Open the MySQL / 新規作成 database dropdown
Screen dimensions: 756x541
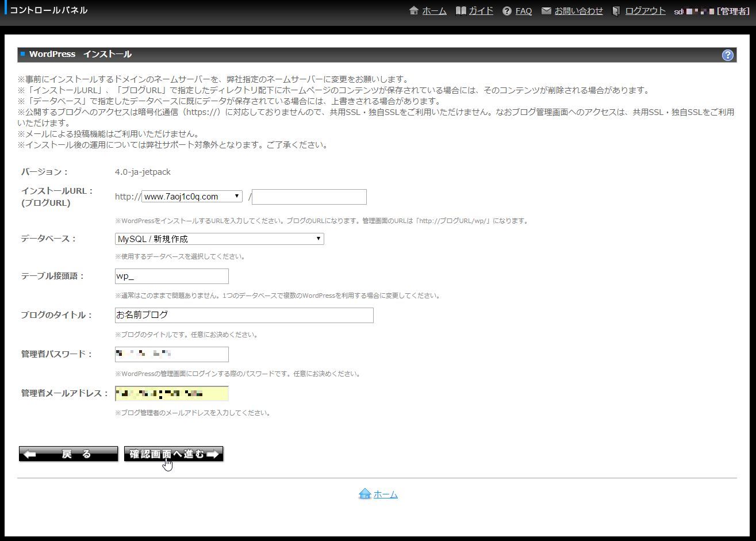pyautogui.click(x=220, y=239)
